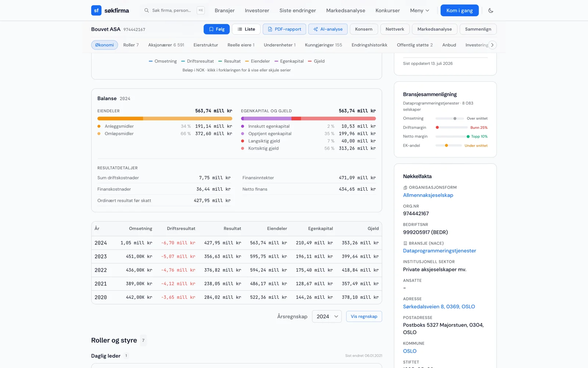Download the PDF-rapport

(x=284, y=29)
